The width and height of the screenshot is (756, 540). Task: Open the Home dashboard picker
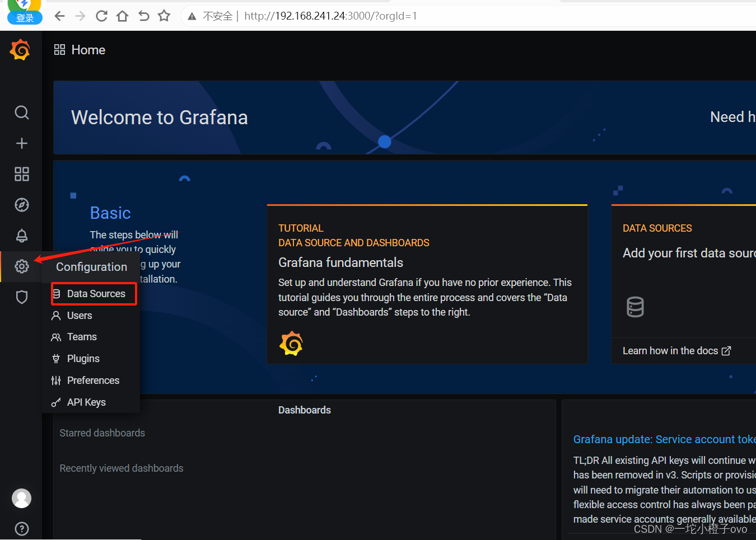pos(88,50)
